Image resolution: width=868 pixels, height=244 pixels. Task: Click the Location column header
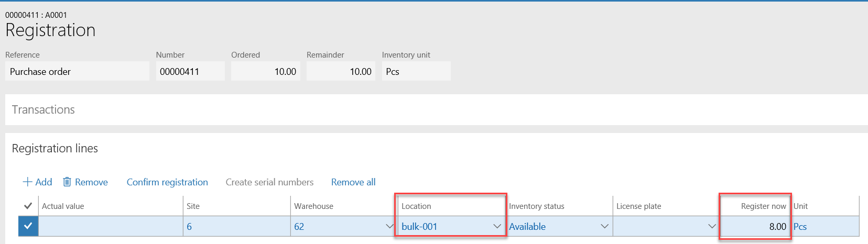(416, 206)
